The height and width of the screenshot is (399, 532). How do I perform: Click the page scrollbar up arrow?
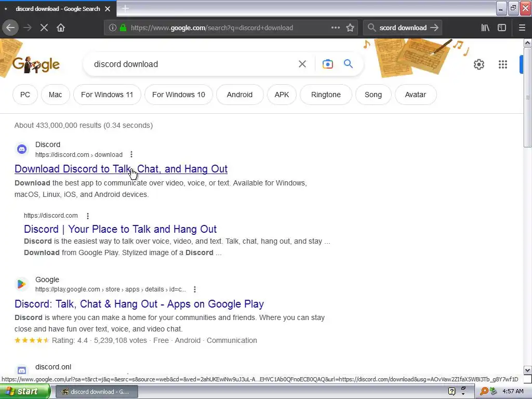[527, 43]
